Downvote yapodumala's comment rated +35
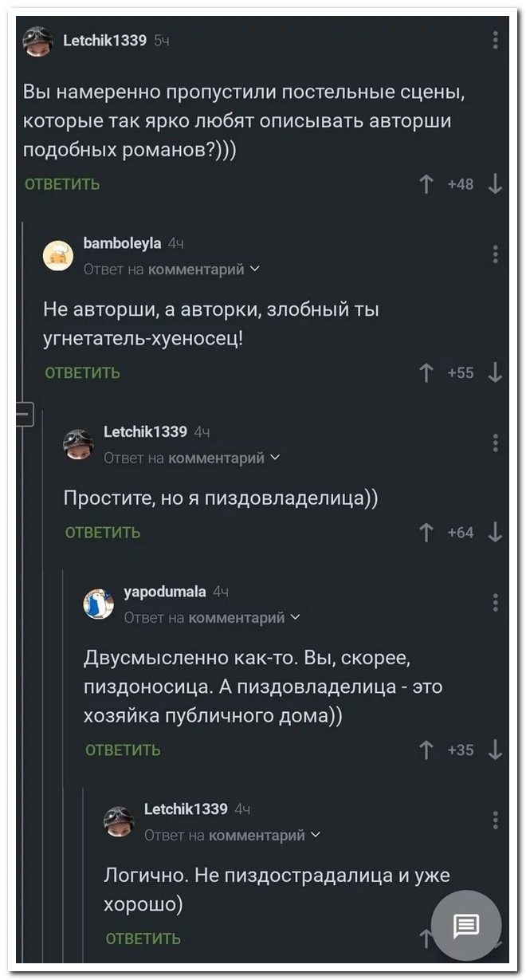Image resolution: width=526 pixels, height=980 pixels. click(495, 749)
